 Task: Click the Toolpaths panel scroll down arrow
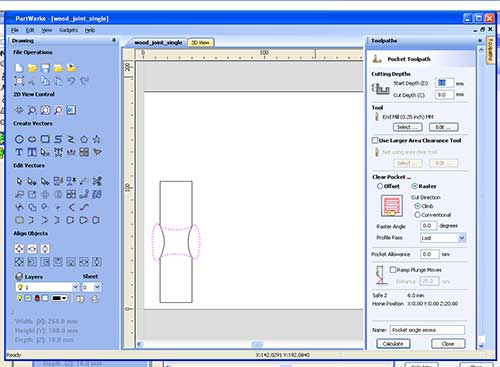(x=481, y=346)
